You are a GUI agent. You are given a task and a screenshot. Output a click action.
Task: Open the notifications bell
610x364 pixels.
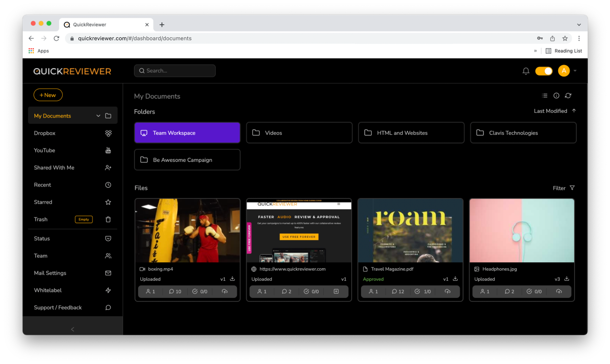click(x=526, y=71)
